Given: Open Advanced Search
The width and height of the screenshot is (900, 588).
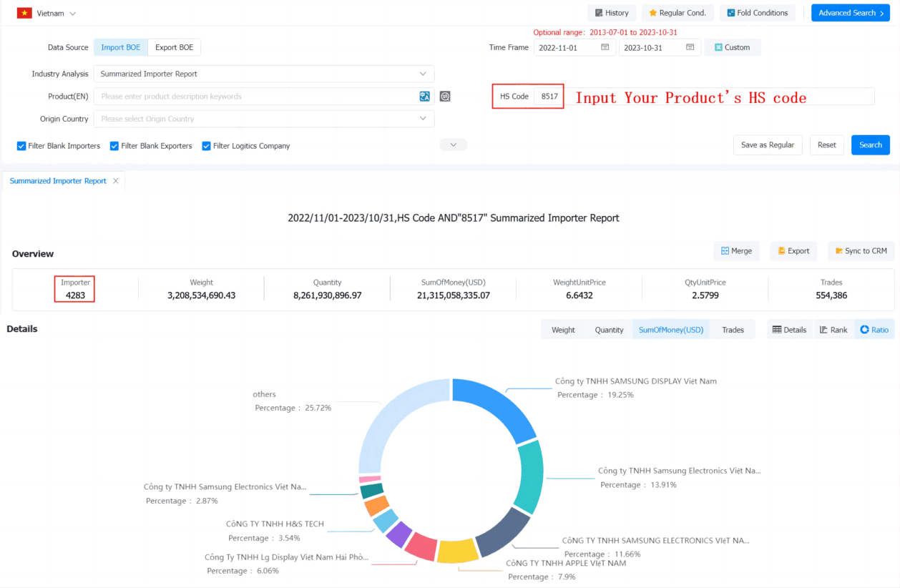Looking at the screenshot, I should tap(851, 13).
